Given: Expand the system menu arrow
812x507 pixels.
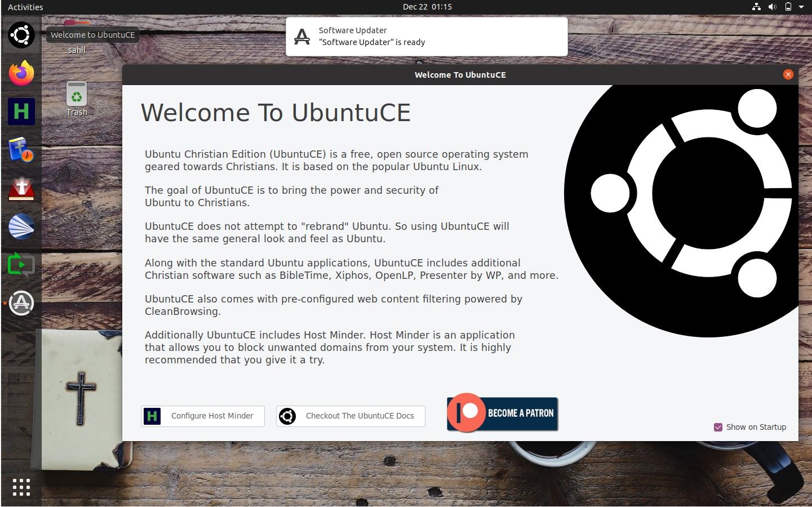Looking at the screenshot, I should (x=801, y=7).
